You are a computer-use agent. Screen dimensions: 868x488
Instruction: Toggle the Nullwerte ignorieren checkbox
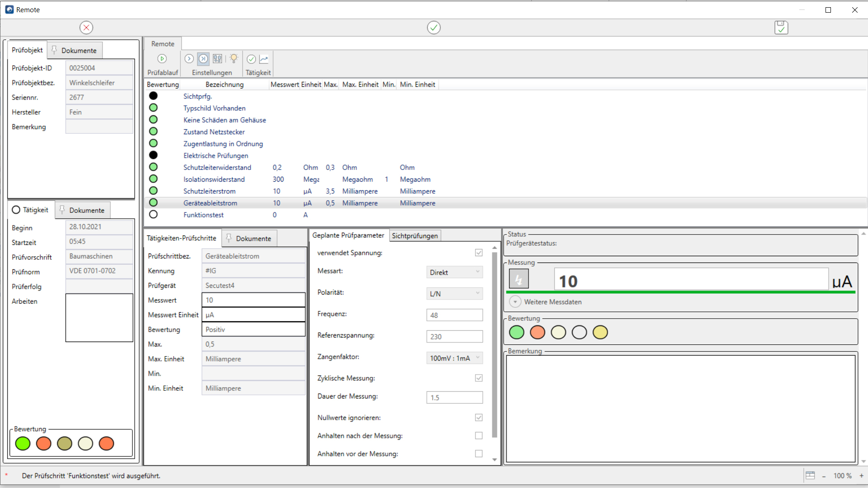[x=479, y=418]
